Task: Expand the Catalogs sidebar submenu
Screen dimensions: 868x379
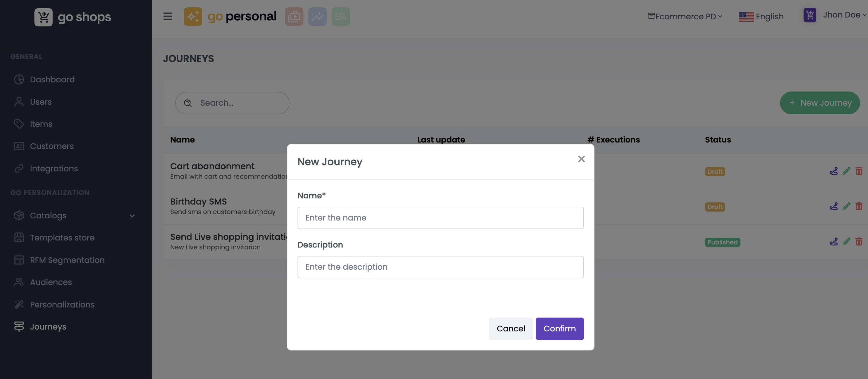Action: click(x=132, y=216)
